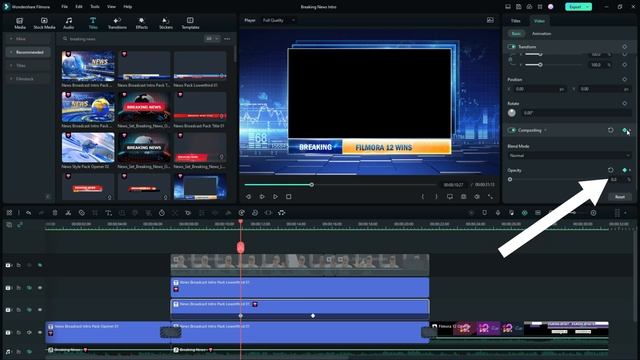Screen dimensions: 640x360
Task: Click the preview playback progress bar handle
Action: point(311,185)
